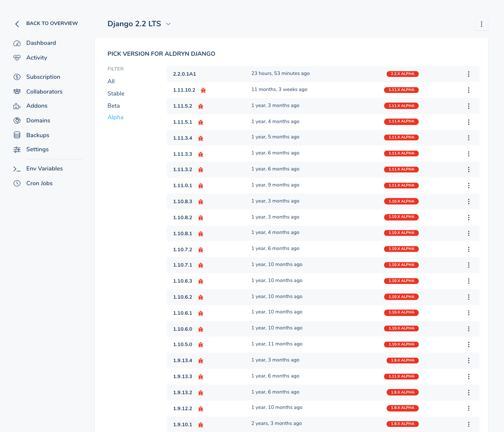The width and height of the screenshot is (504, 432).
Task: Click the Backups database icon
Action: [x=17, y=135]
